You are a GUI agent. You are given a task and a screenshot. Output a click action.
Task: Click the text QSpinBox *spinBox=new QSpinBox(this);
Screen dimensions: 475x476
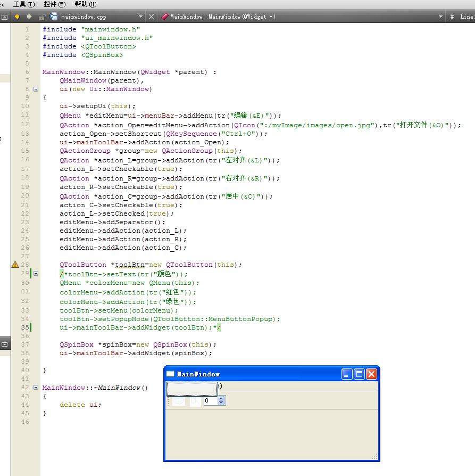(138, 344)
